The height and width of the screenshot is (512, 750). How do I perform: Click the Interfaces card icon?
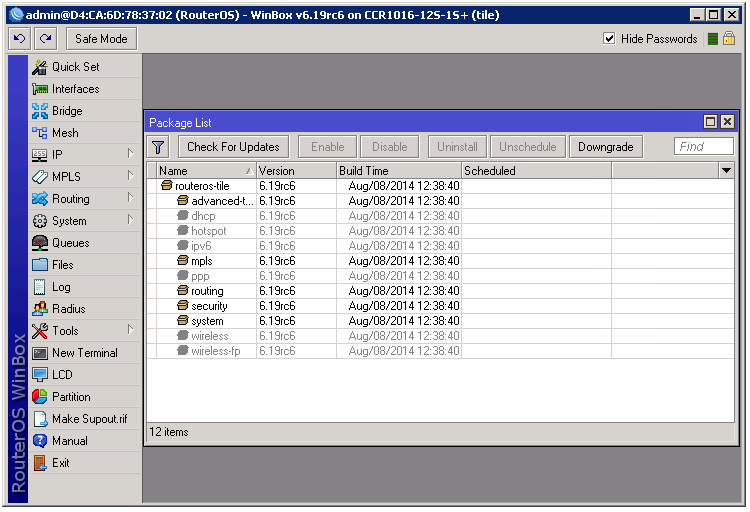coord(40,89)
